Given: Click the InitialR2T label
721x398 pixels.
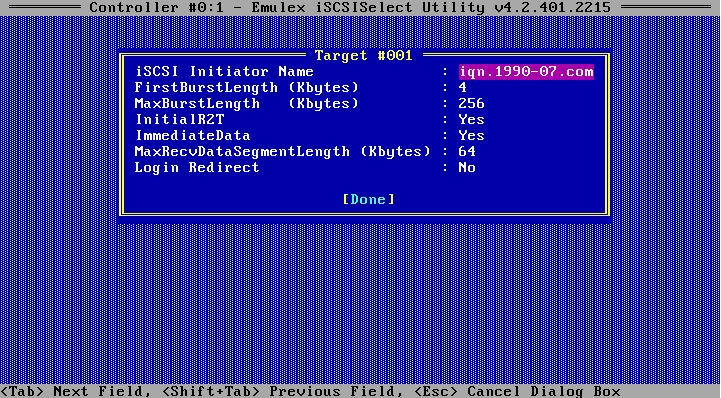Looking at the screenshot, I should tap(179, 119).
